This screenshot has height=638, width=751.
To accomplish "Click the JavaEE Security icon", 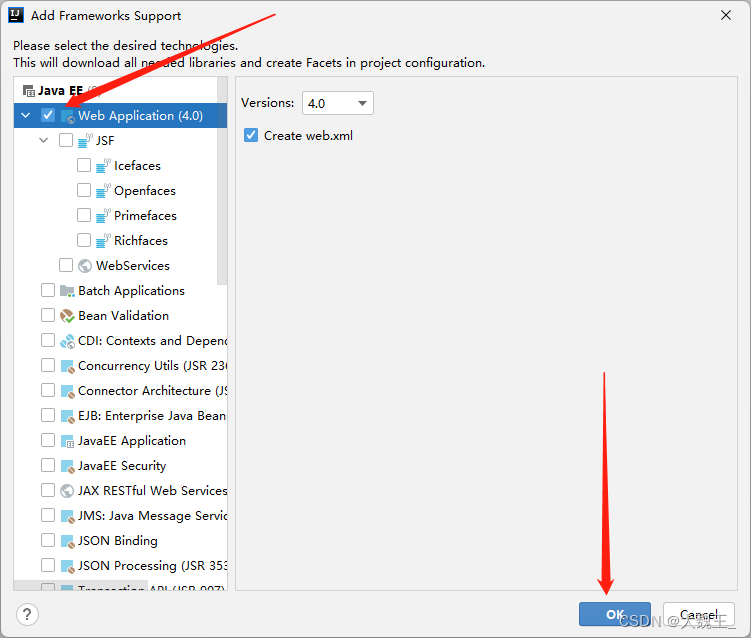I will click(68, 466).
